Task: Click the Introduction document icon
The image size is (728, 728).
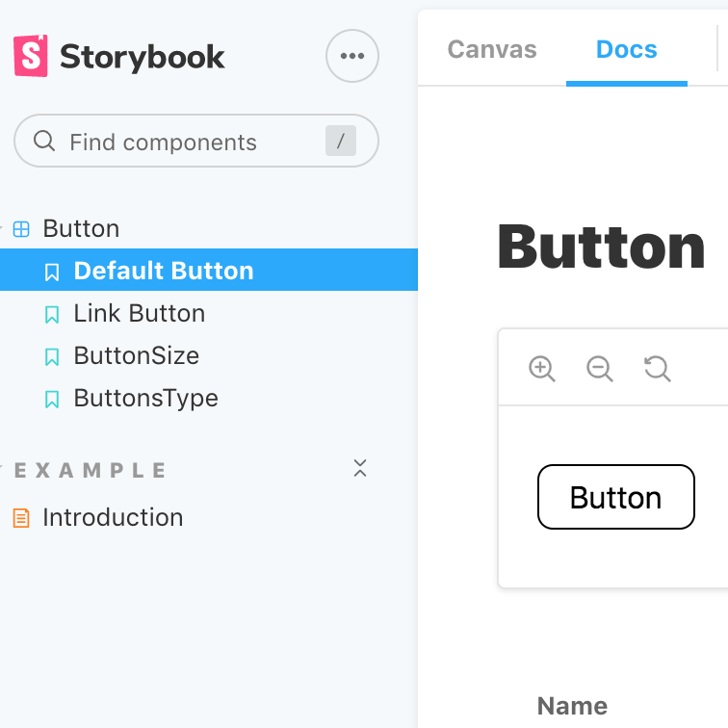Action: click(21, 518)
